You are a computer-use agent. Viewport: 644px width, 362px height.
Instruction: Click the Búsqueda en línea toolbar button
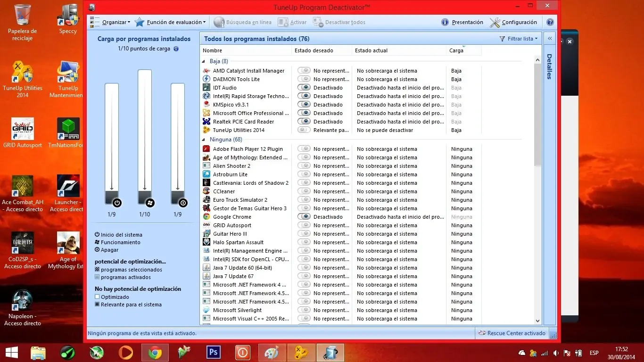point(243,22)
